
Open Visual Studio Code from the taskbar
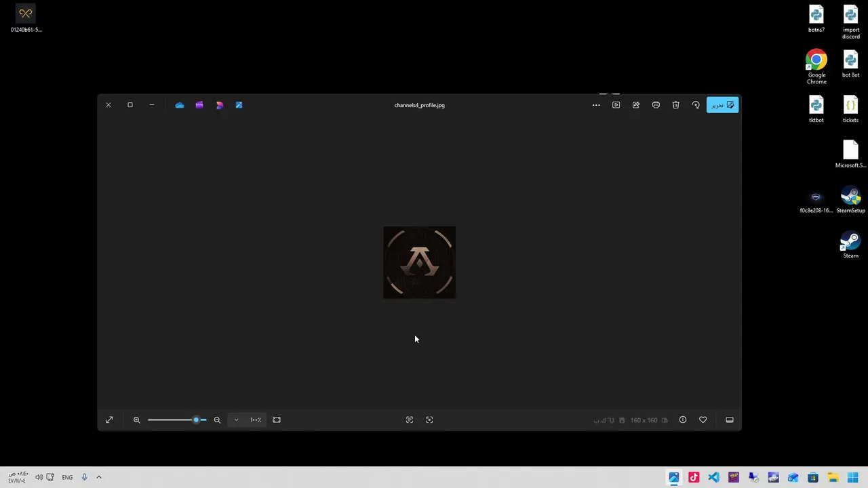[x=713, y=478]
